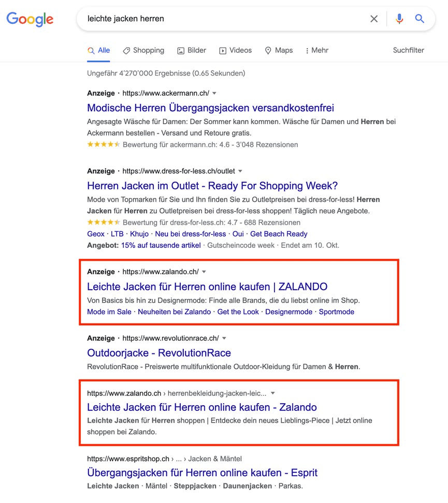Open Suchfilter options
The height and width of the screenshot is (503, 448).
(409, 50)
